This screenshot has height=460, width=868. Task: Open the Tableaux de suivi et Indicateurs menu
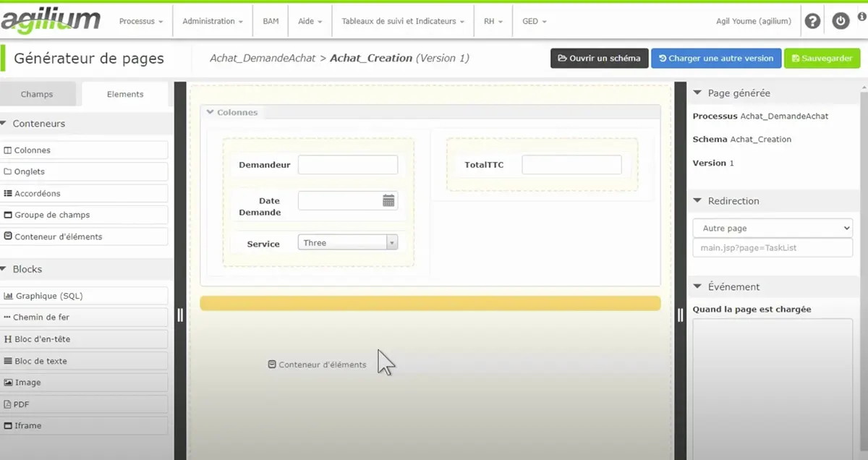pyautogui.click(x=403, y=22)
